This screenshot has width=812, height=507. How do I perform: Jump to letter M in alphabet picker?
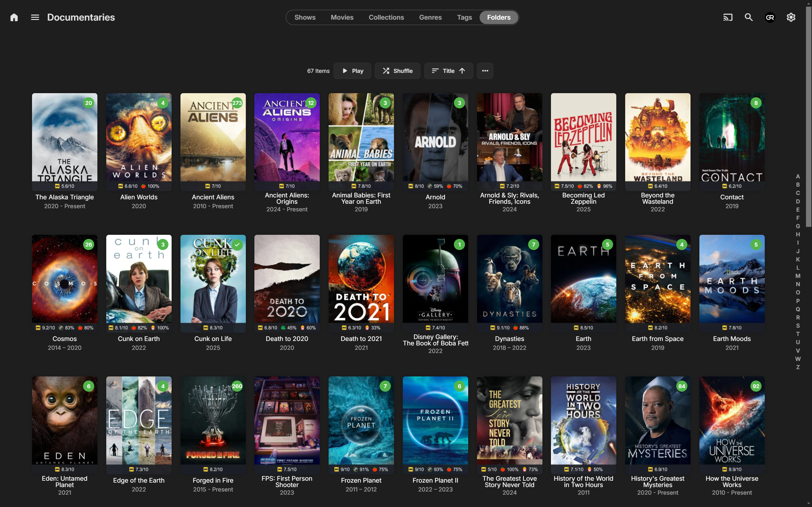(x=798, y=276)
